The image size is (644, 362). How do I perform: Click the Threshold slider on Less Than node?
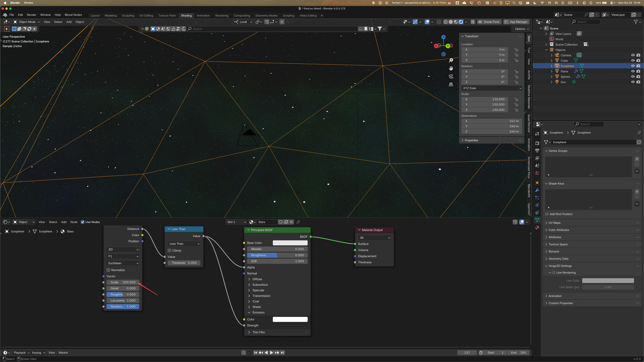(x=184, y=263)
